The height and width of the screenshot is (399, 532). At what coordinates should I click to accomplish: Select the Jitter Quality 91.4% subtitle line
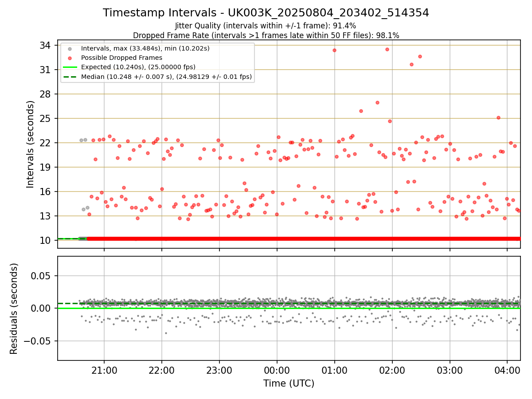click(x=266, y=26)
